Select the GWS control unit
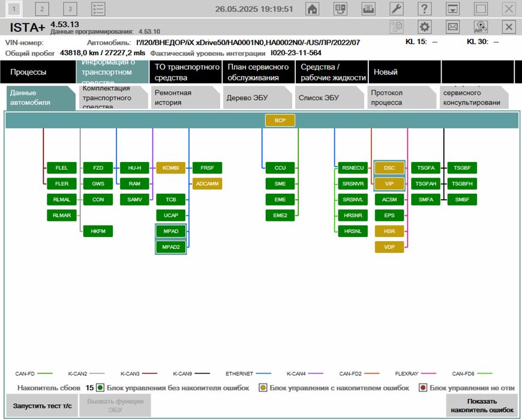 coord(98,184)
